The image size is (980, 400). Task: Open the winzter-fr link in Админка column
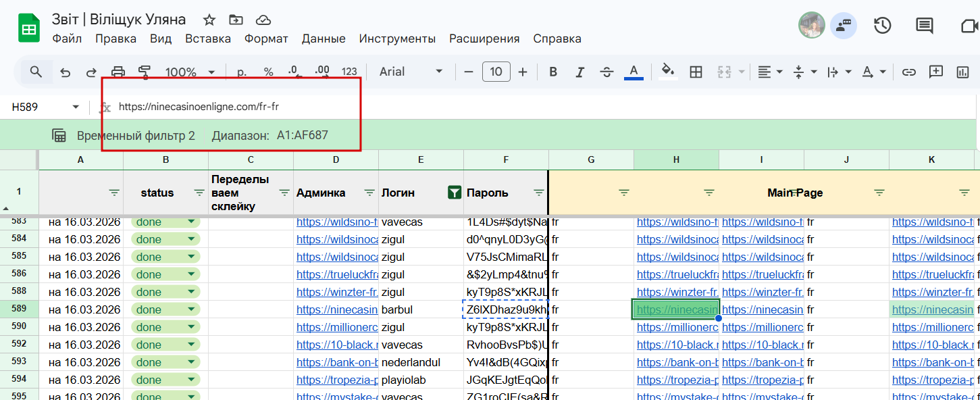click(336, 292)
